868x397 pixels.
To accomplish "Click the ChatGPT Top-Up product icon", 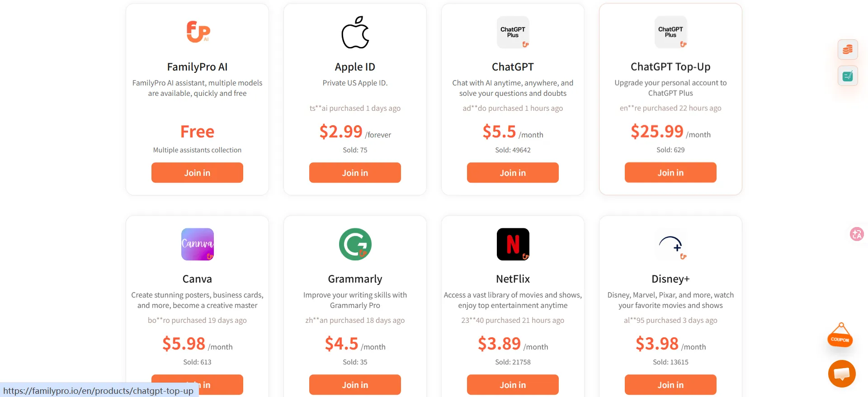I will [x=670, y=32].
